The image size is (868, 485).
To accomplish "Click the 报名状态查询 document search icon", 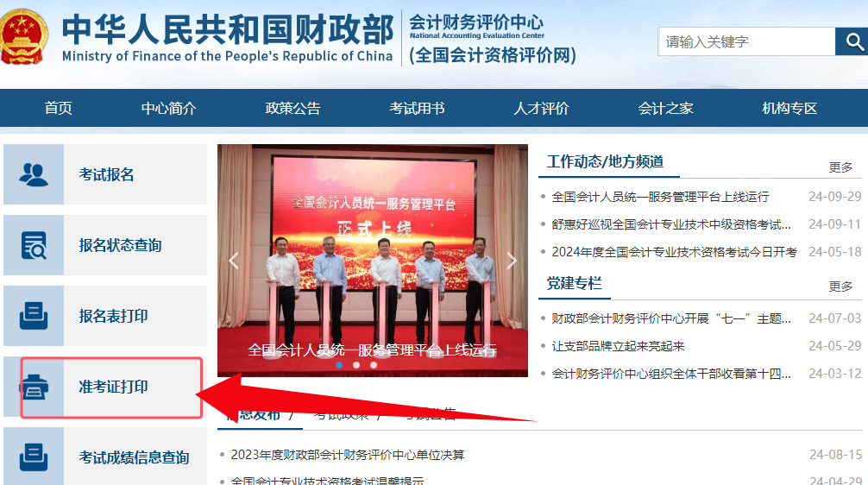I will (x=33, y=245).
